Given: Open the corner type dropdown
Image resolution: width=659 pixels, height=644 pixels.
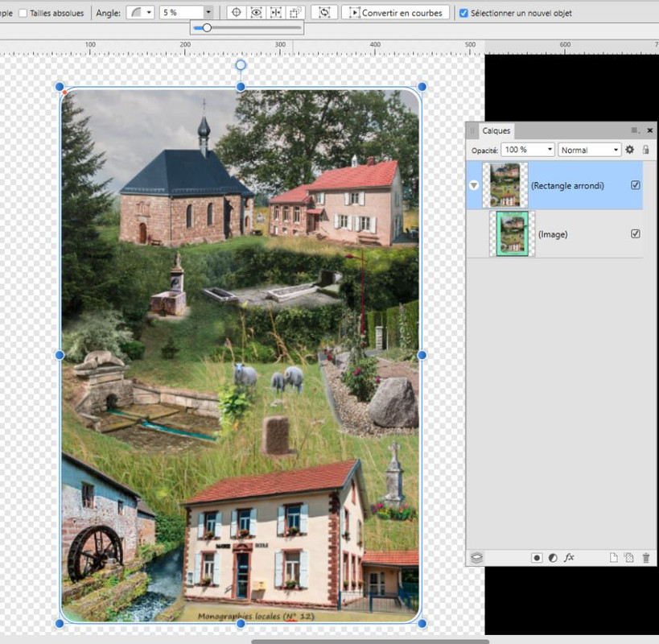Looking at the screenshot, I should click(140, 13).
